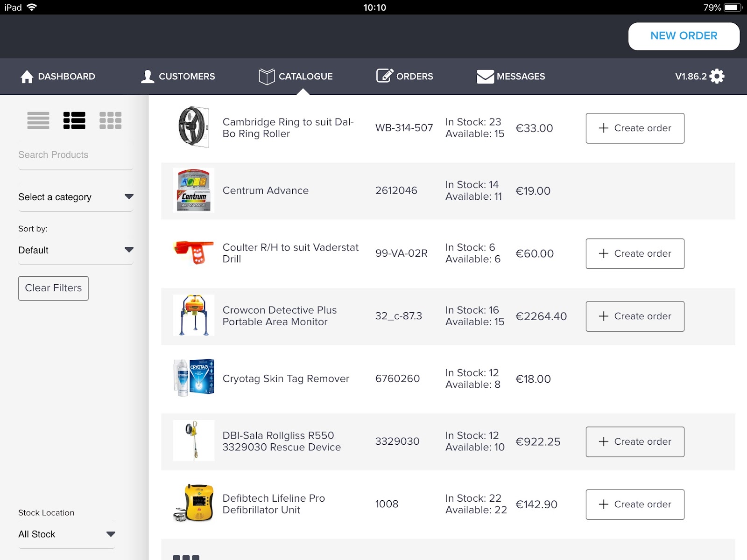Image resolution: width=747 pixels, height=560 pixels.
Task: Tap SKU code 'WB-314-507'
Action: click(x=404, y=128)
